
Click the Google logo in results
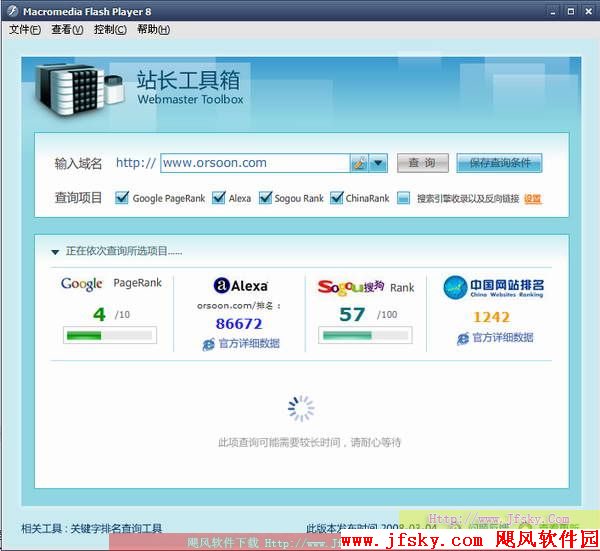(82, 284)
